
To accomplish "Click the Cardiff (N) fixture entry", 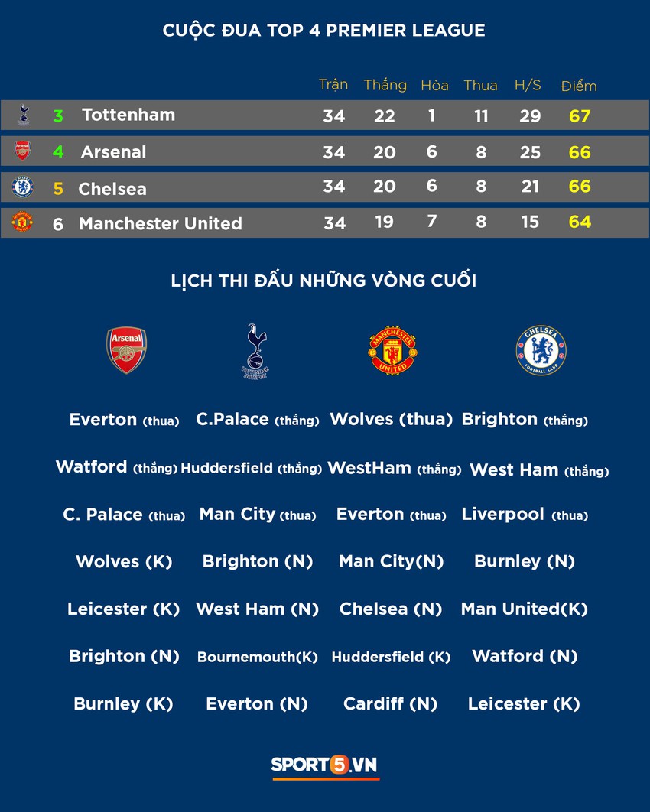I will 391,703.
